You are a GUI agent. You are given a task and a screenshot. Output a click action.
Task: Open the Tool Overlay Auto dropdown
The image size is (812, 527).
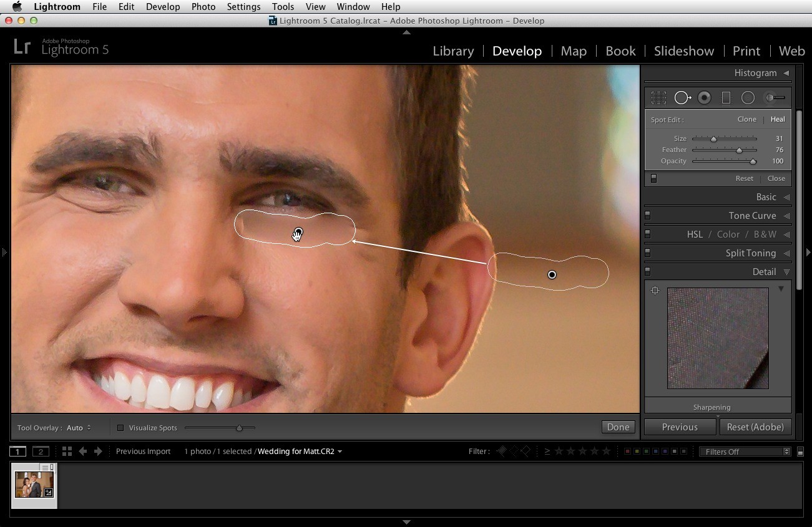coord(79,428)
